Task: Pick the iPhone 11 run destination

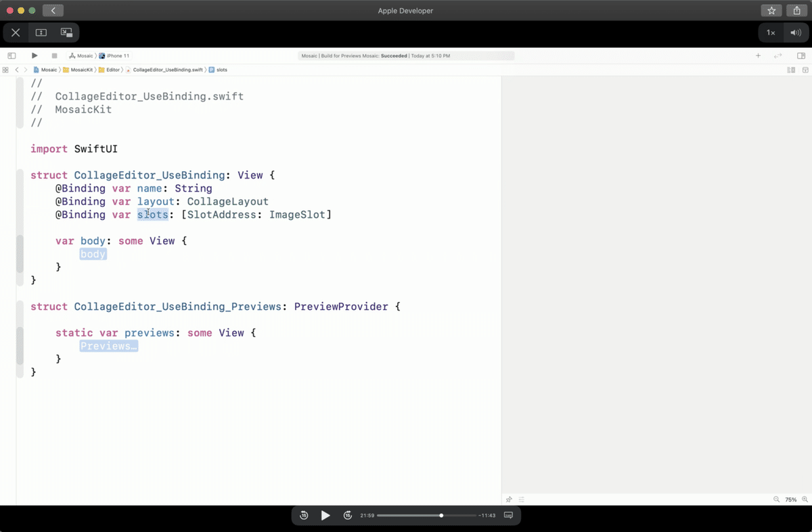Action: 114,56
